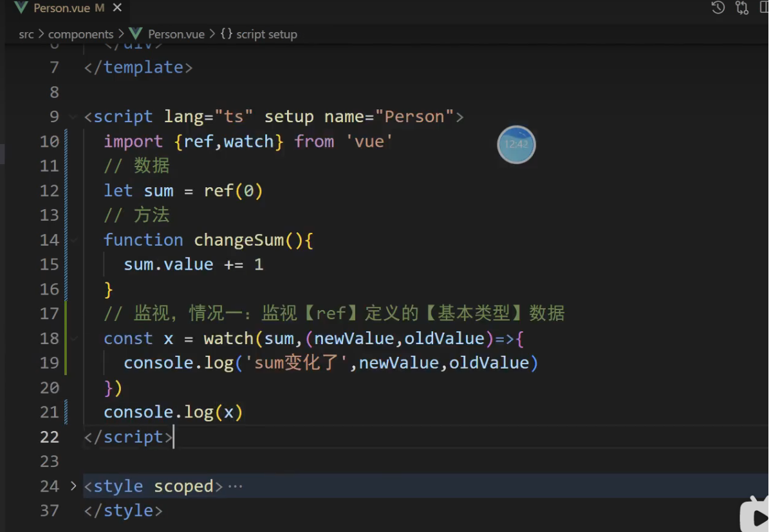Click the closing '</script>' tag on line 22

click(x=128, y=437)
